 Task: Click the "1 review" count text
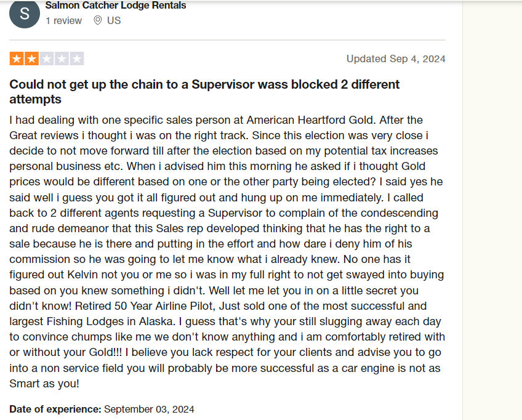pyautogui.click(x=63, y=21)
